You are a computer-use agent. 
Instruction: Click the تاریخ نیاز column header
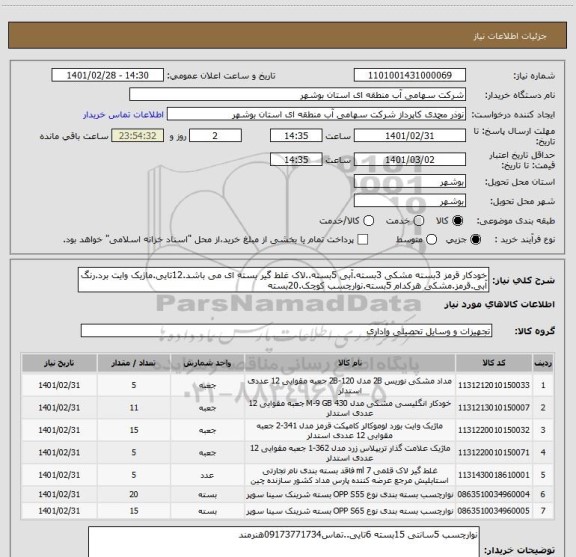pos(59,363)
